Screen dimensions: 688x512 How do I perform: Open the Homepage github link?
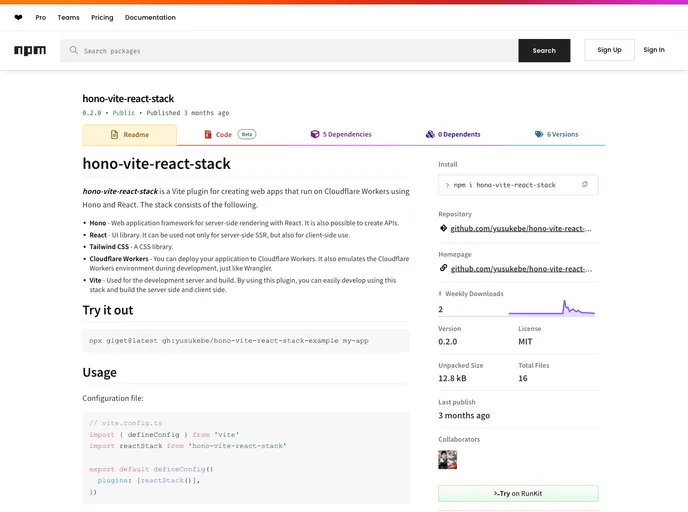(x=521, y=269)
